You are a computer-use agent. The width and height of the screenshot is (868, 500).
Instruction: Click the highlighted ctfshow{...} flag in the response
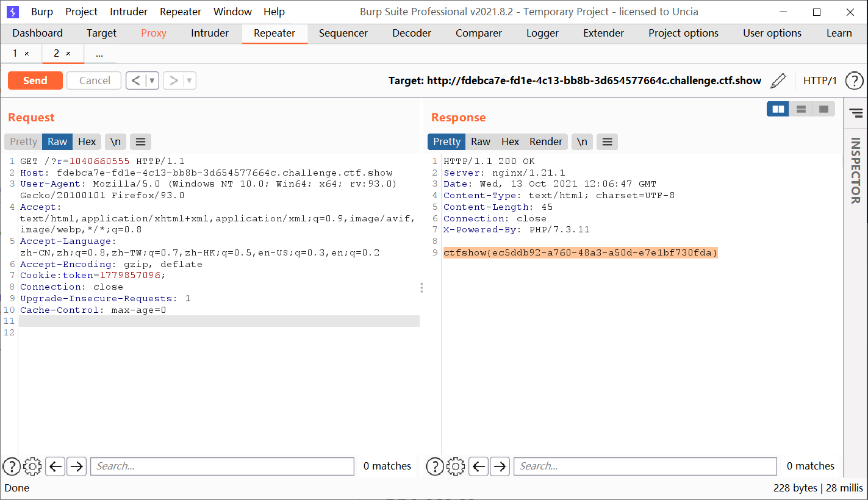click(x=581, y=252)
